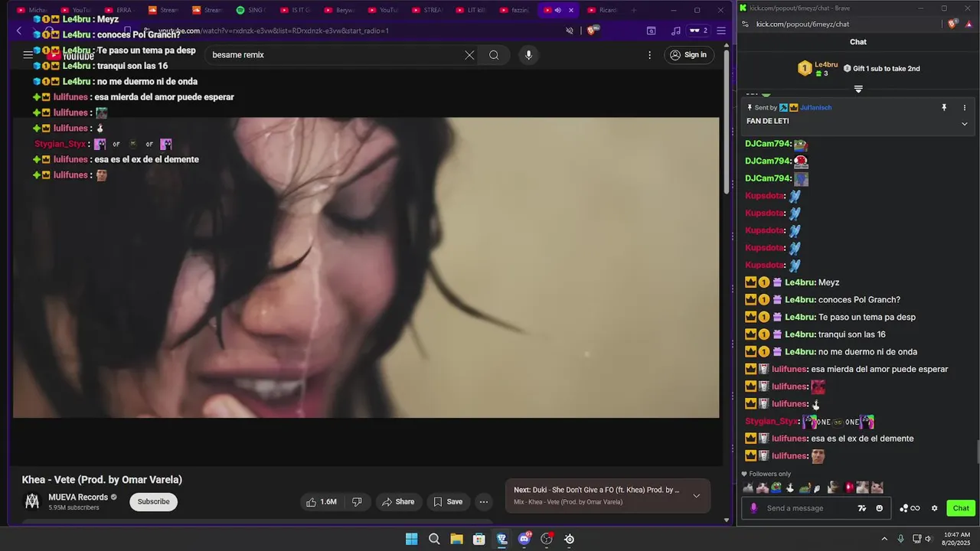Like the Khea - Vete video

tap(322, 502)
